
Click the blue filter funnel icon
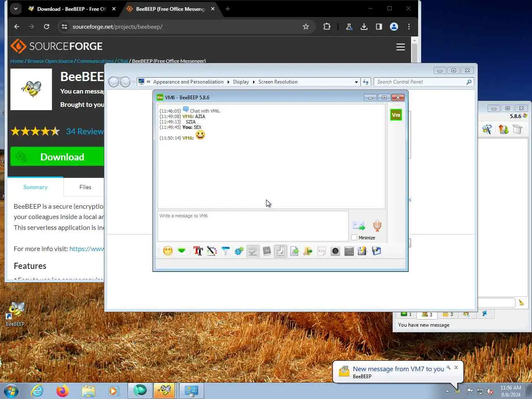point(226,251)
